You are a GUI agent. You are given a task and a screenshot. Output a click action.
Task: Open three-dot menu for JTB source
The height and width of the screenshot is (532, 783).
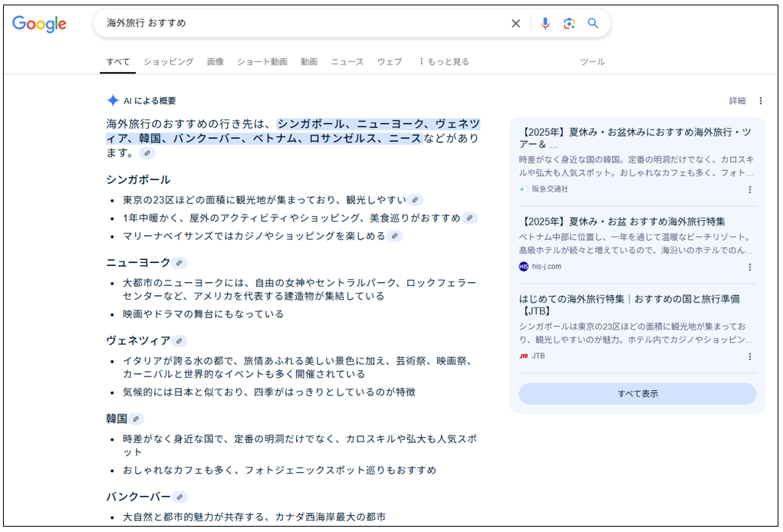pyautogui.click(x=749, y=356)
